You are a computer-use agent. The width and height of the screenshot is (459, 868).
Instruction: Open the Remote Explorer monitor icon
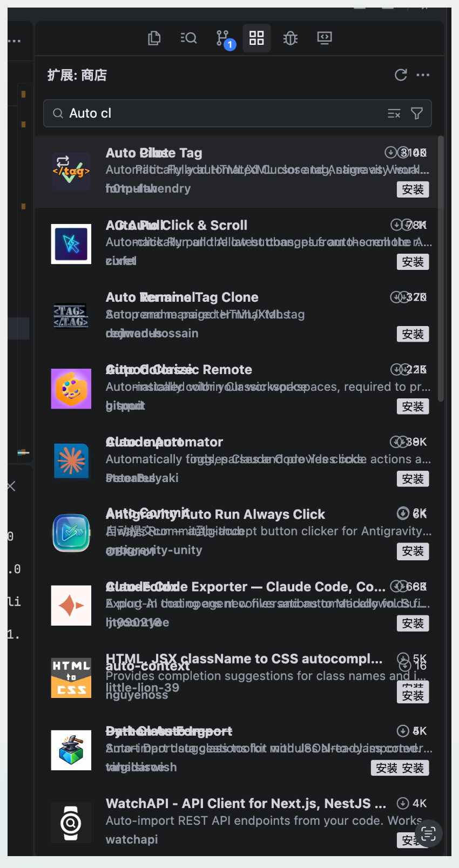pyautogui.click(x=325, y=38)
